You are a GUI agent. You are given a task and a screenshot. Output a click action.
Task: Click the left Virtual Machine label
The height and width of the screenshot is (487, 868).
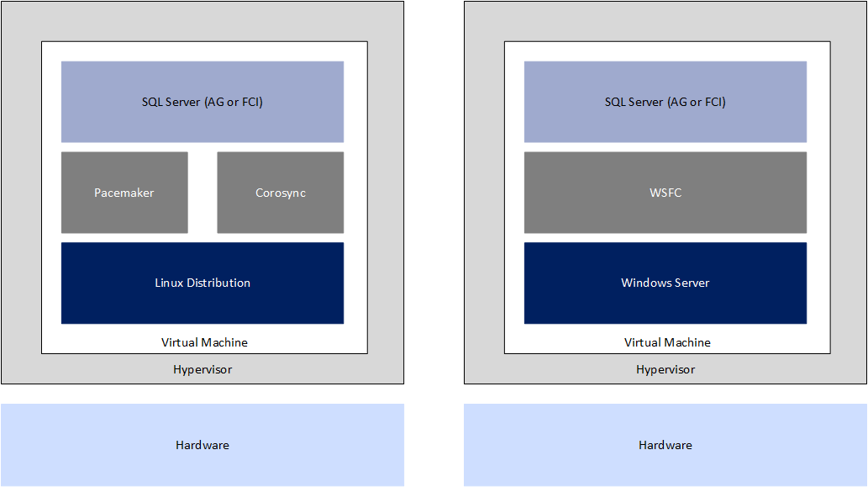click(203, 342)
